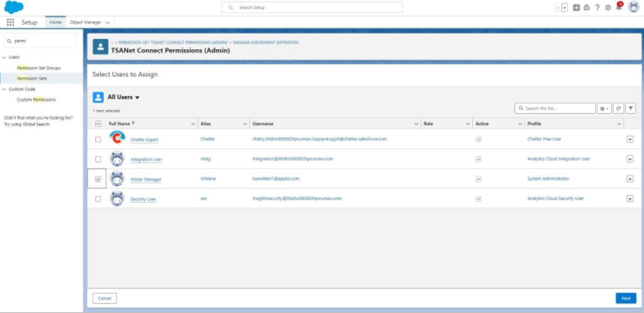This screenshot has height=313, width=644.
Task: Open the Salesforce Help question mark
Action: pos(597,7)
